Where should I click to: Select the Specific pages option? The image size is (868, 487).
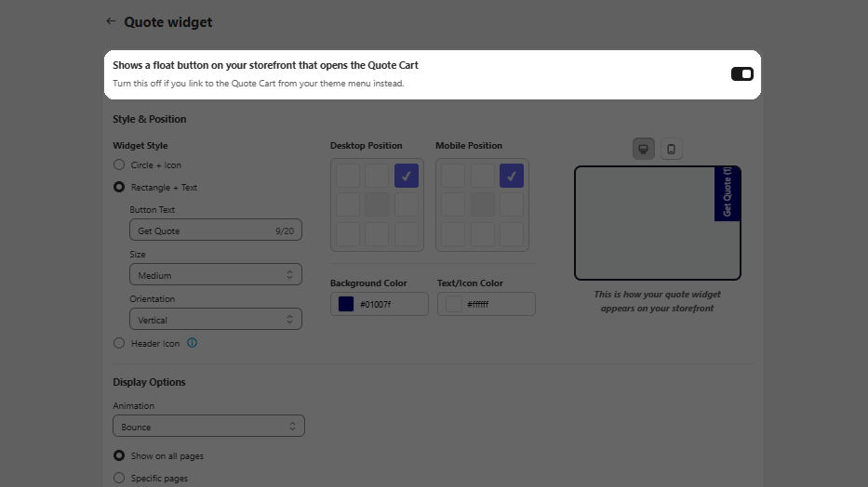119,478
